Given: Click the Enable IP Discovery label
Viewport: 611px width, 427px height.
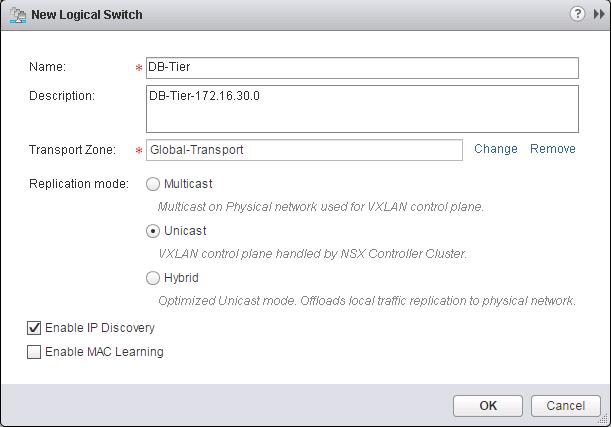Looking at the screenshot, I should coord(100,328).
